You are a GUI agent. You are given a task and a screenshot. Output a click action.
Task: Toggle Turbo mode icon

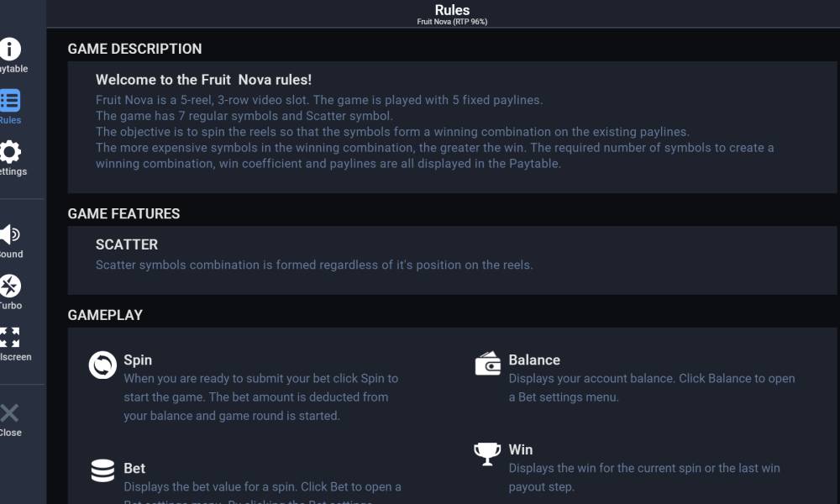click(x=9, y=286)
